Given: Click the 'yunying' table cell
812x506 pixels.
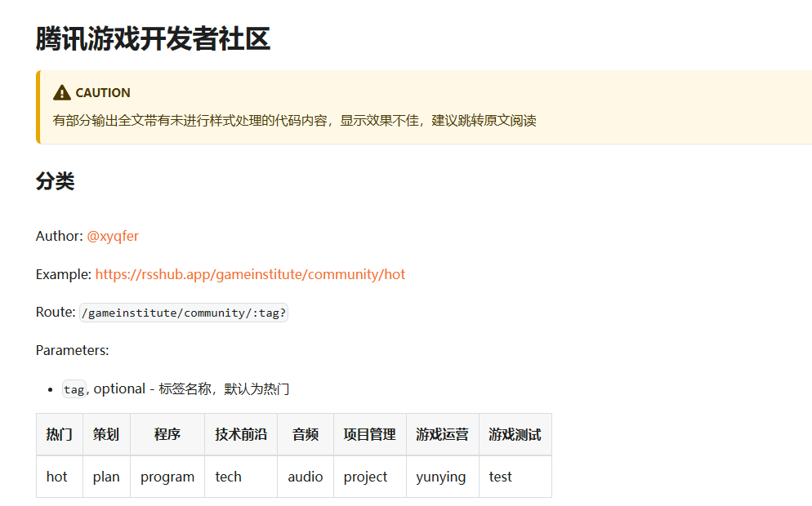Looking at the screenshot, I should (x=442, y=477).
